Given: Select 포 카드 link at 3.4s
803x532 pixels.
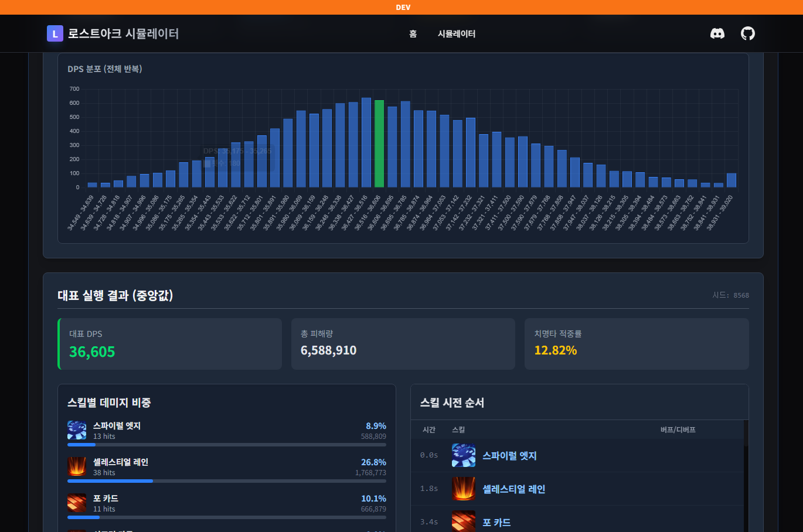Looking at the screenshot, I should 496,523.
